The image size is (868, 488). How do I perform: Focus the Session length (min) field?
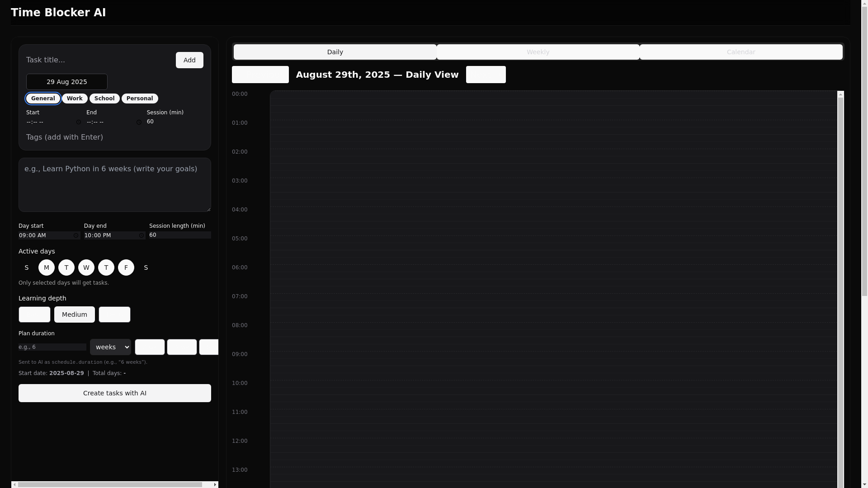coord(180,235)
